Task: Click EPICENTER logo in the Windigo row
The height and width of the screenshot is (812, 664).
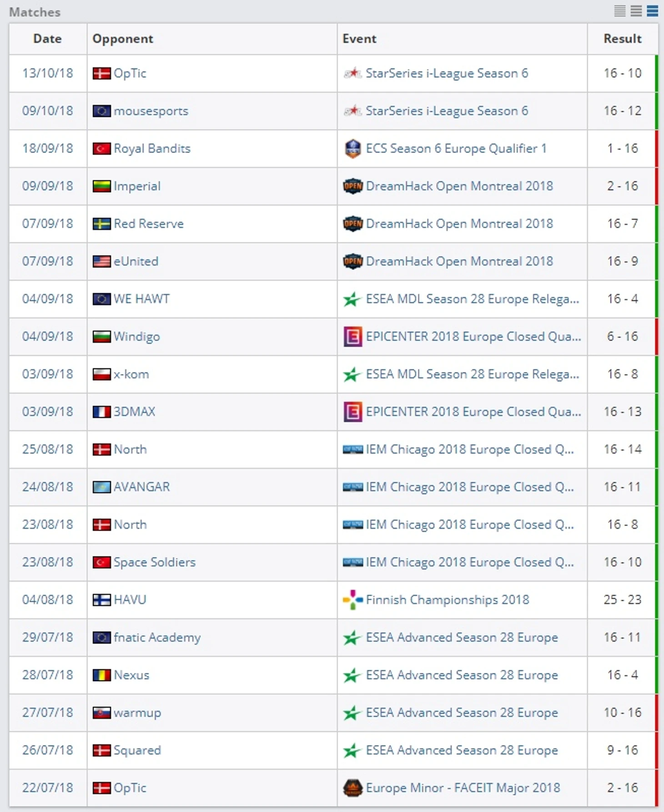Action: (352, 337)
